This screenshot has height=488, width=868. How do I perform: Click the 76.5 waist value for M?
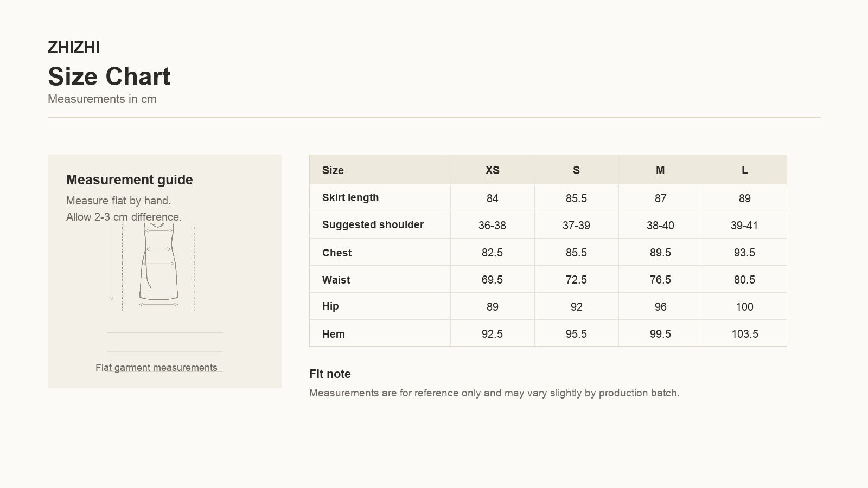tap(660, 280)
